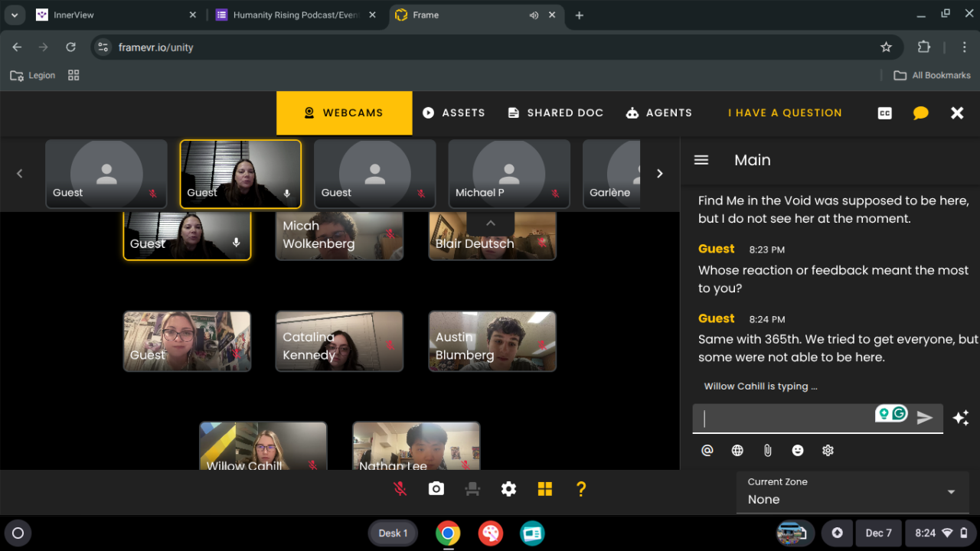
Task: Open Chrome extensions puzzle icon
Action: [924, 47]
